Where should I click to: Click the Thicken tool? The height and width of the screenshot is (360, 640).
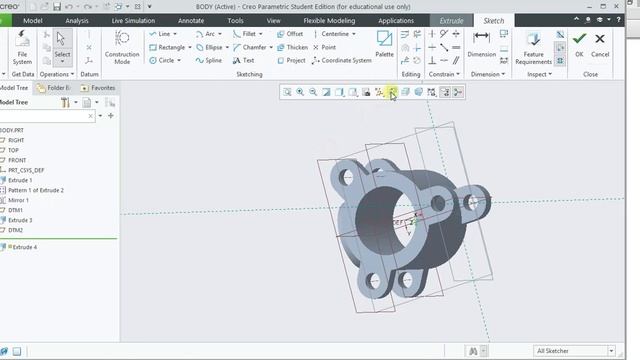point(292,47)
